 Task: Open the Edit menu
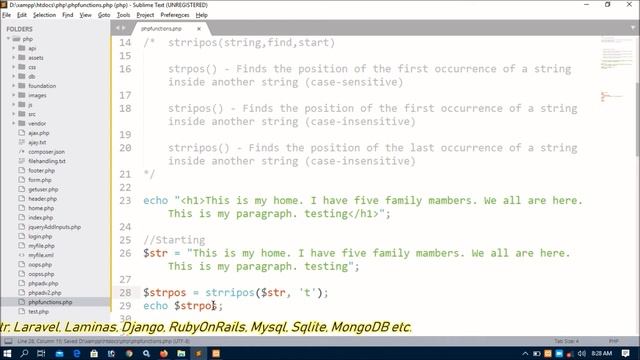tap(22, 15)
